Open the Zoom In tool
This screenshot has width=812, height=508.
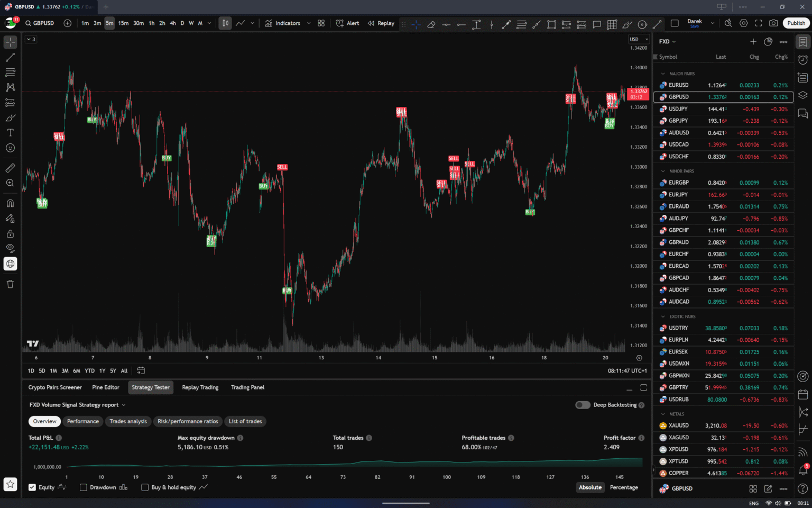[11, 183]
